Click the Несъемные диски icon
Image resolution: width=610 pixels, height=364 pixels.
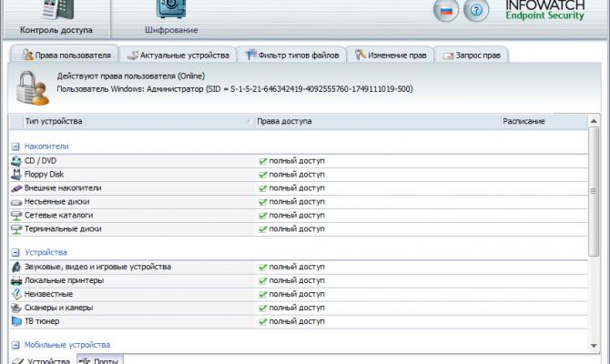[x=16, y=202]
